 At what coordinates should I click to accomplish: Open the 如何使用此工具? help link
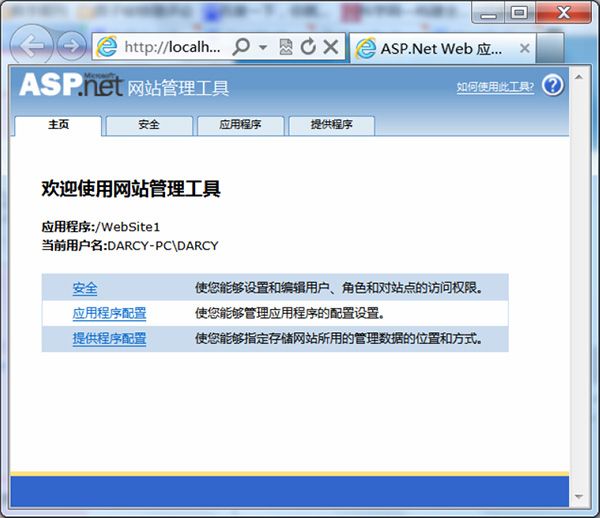[495, 87]
